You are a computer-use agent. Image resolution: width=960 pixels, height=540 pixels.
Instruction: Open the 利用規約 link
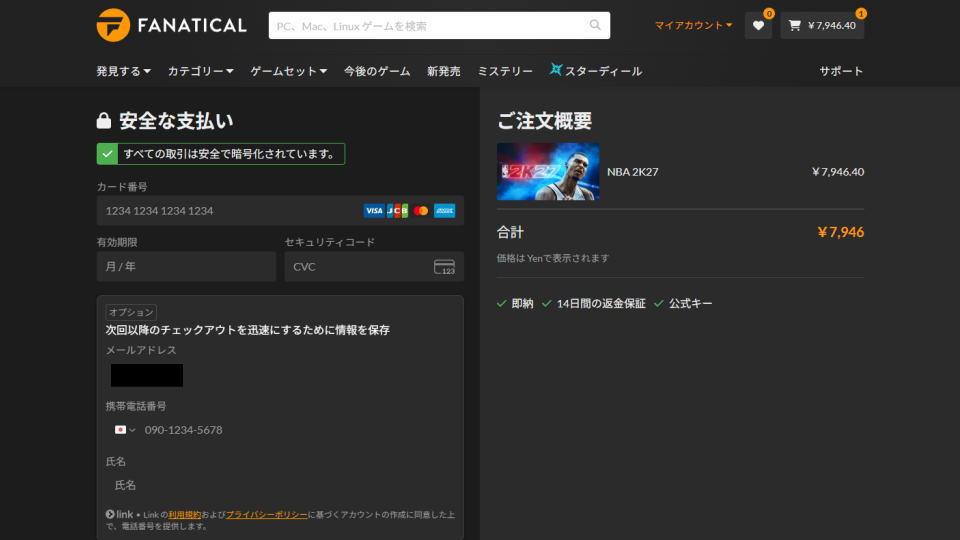[185, 515]
